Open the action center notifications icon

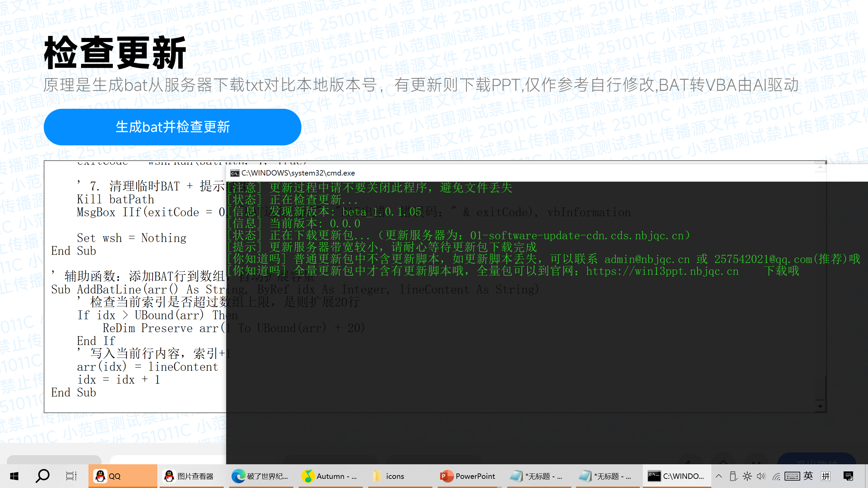click(848, 476)
